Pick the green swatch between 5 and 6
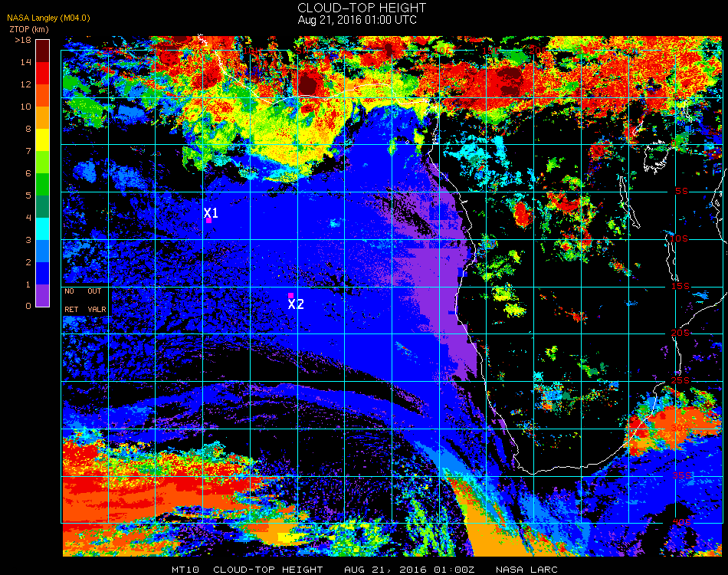The image size is (728, 575). 42,185
